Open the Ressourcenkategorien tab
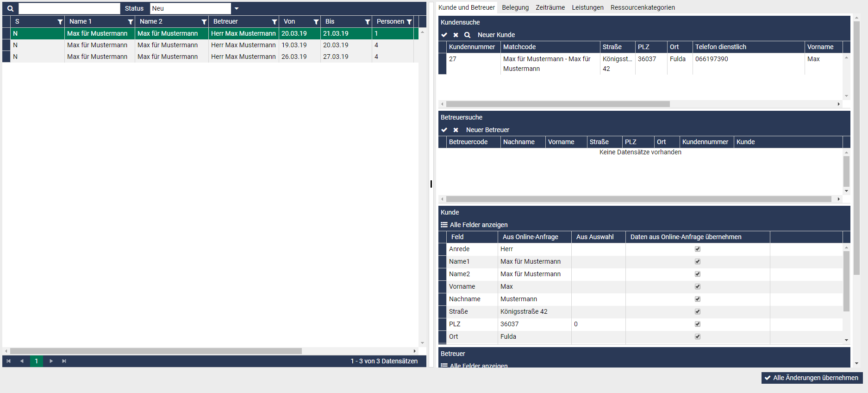The width and height of the screenshot is (868, 393). click(643, 7)
